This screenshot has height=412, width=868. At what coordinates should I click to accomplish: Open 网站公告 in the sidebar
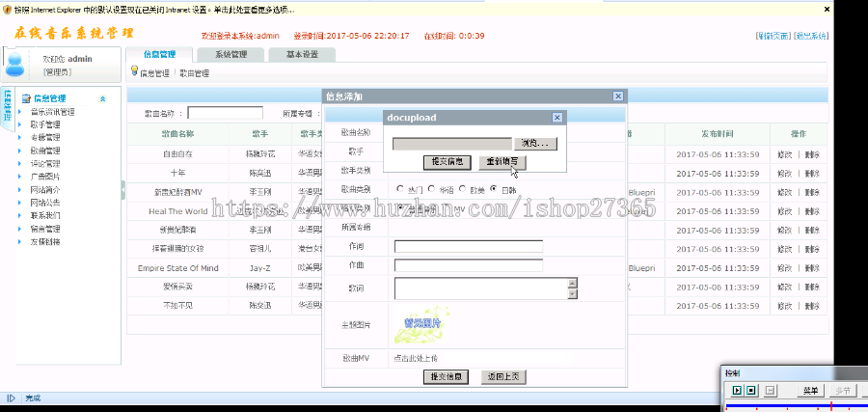click(45, 203)
